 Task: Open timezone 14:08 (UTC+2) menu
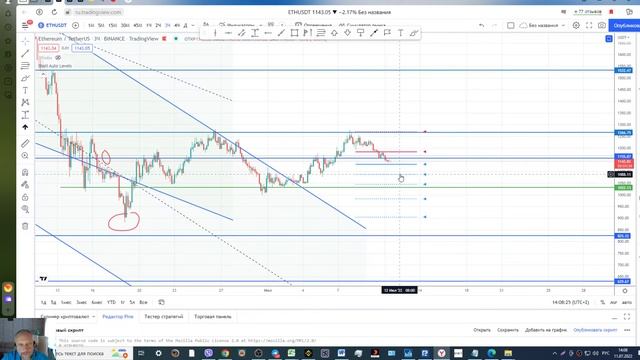point(571,302)
